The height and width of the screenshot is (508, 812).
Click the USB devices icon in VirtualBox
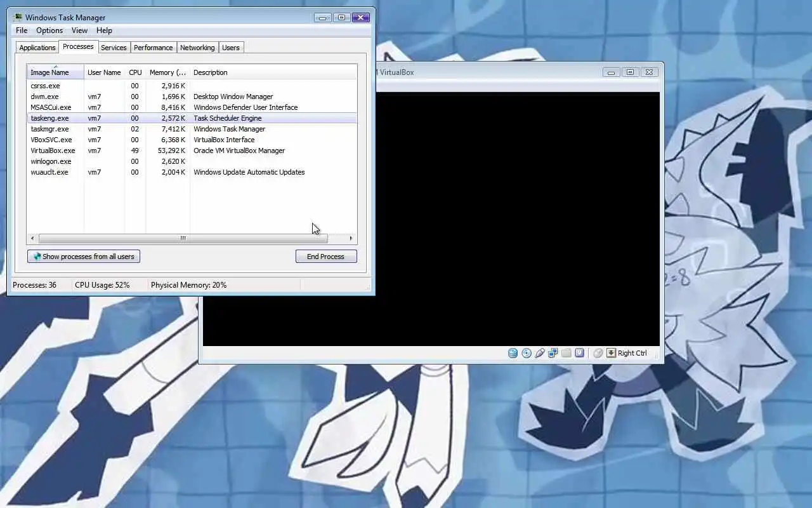540,353
